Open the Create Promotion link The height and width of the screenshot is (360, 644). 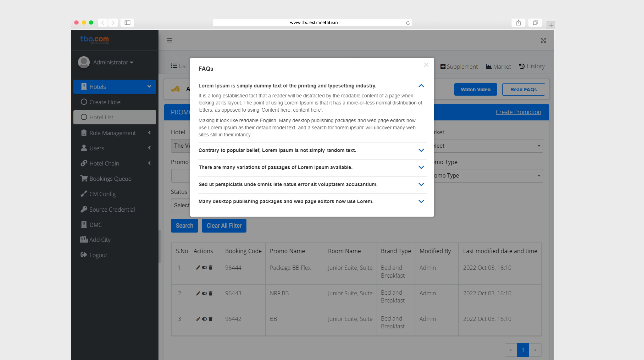518,112
